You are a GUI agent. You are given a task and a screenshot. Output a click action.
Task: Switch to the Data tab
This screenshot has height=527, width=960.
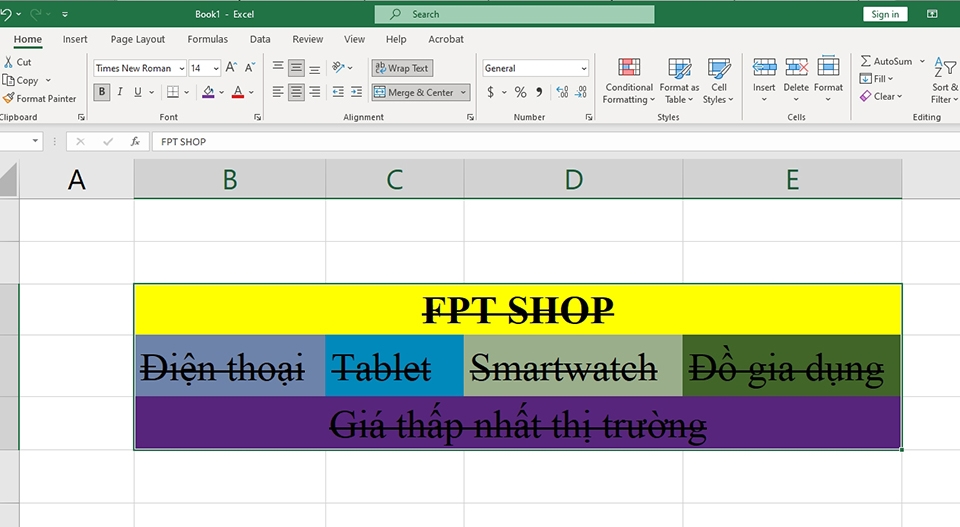click(260, 39)
